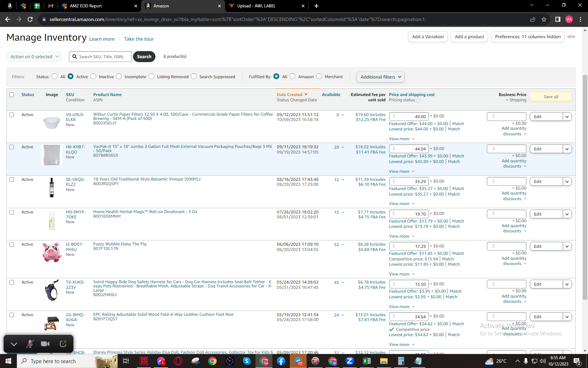Open a new browser tab
Image resolution: width=588 pixels, height=368 pixels.
click(x=316, y=6)
